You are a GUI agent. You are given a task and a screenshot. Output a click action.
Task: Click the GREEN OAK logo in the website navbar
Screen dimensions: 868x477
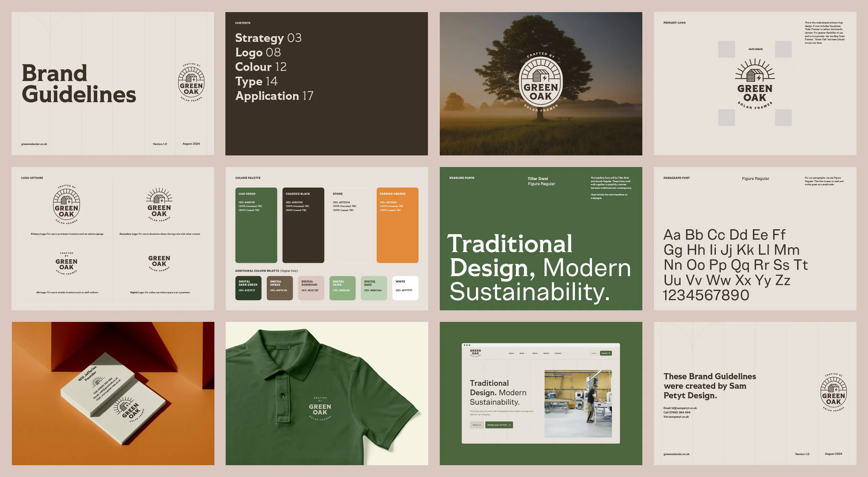[475, 352]
